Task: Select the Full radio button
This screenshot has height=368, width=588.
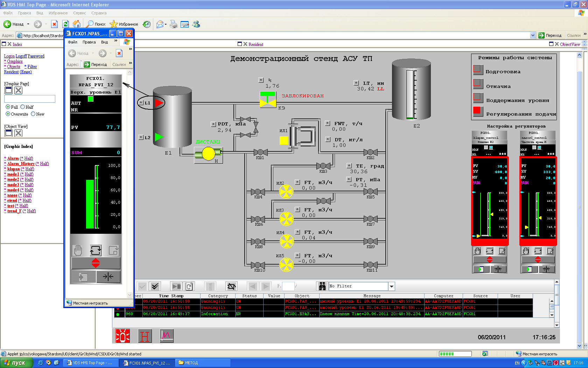Action: click(8, 107)
